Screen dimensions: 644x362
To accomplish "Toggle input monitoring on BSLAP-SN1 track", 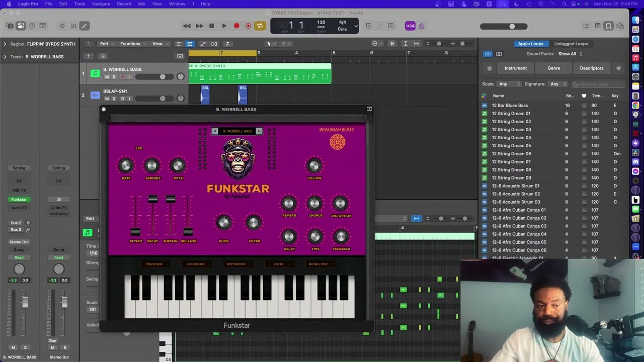I will (x=129, y=99).
